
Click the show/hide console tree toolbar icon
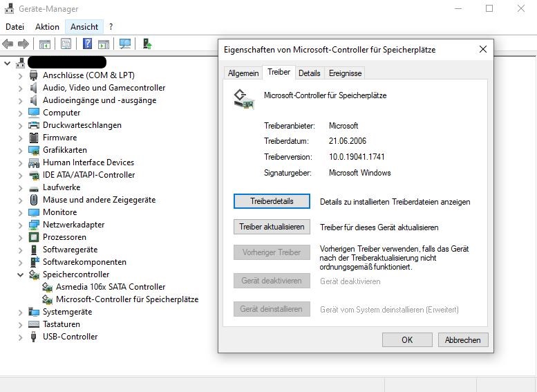pyautogui.click(x=45, y=44)
